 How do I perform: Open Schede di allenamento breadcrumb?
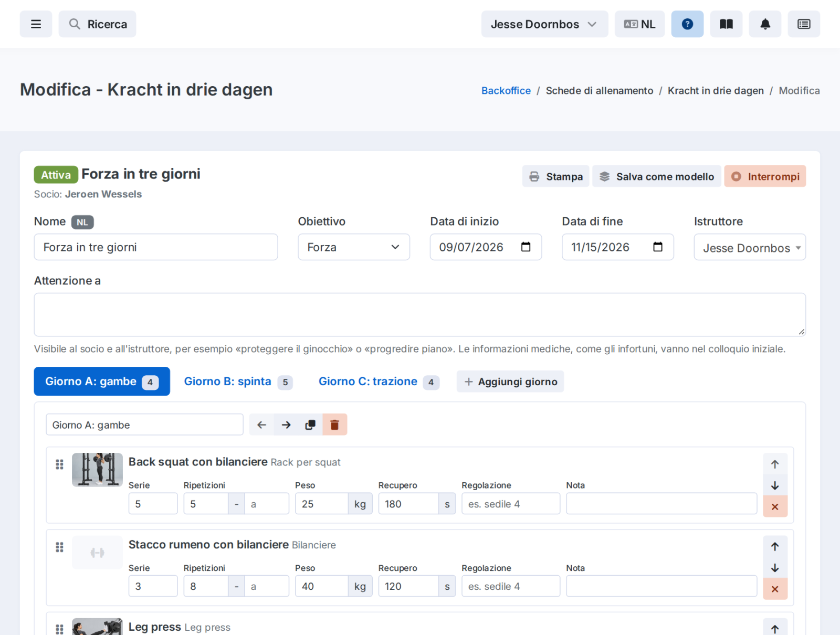point(600,91)
